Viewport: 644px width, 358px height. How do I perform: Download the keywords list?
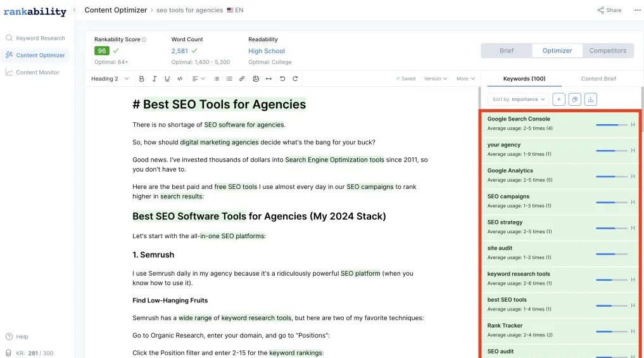[x=591, y=99]
